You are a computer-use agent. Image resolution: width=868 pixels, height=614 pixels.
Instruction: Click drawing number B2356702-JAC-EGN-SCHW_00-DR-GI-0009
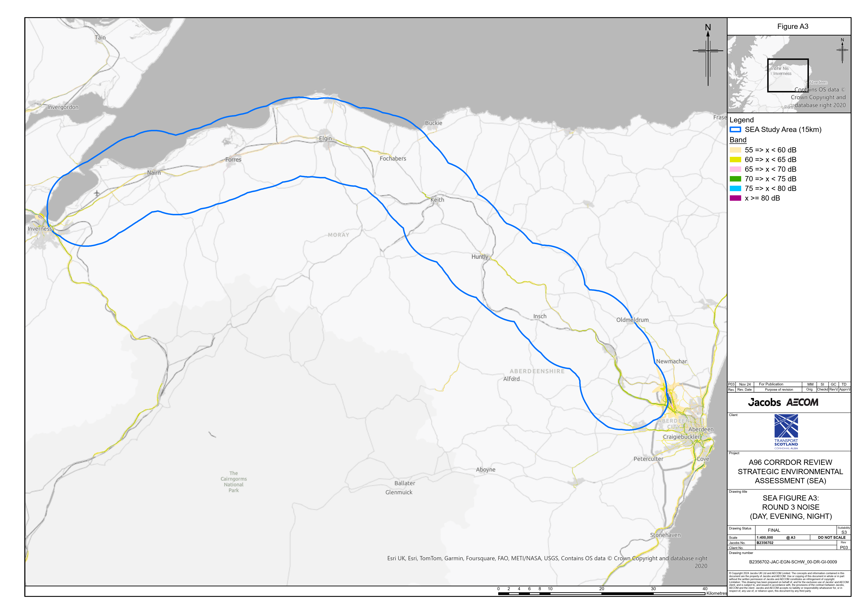(x=793, y=562)
